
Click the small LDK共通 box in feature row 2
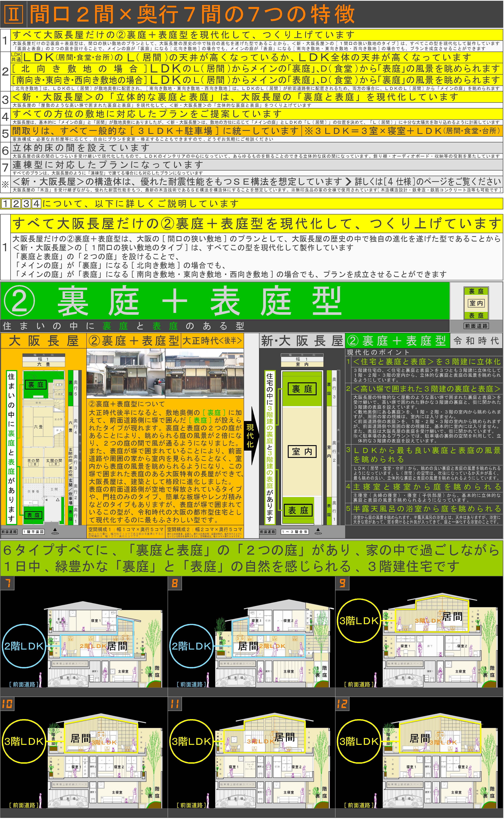(16, 57)
